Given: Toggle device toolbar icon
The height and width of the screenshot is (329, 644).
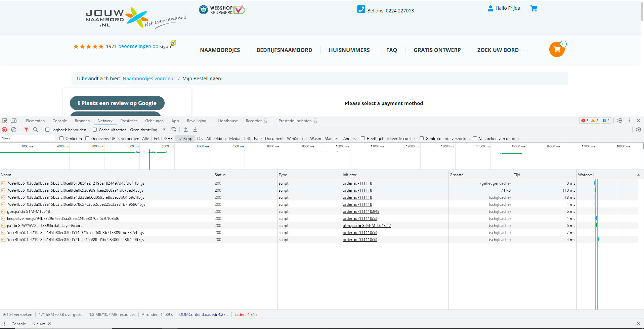Looking at the screenshot, I should click(x=14, y=121).
